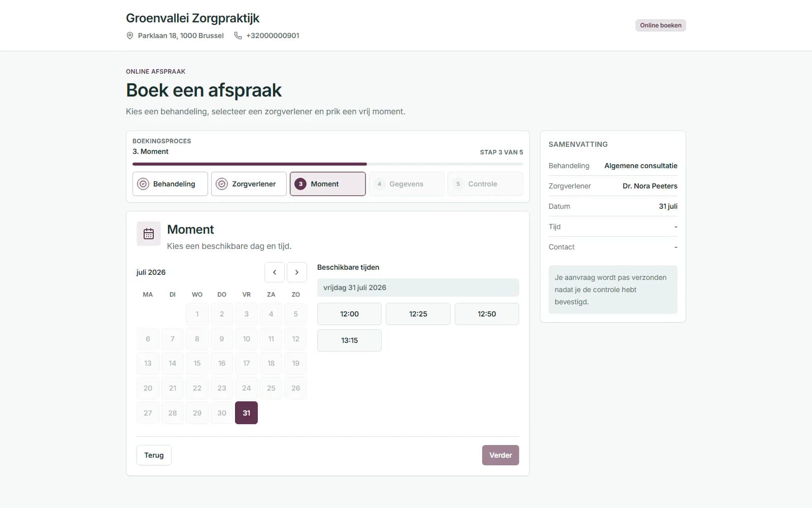This screenshot has width=812, height=508.
Task: Open the Behandeling step tab
Action: pyautogui.click(x=170, y=184)
